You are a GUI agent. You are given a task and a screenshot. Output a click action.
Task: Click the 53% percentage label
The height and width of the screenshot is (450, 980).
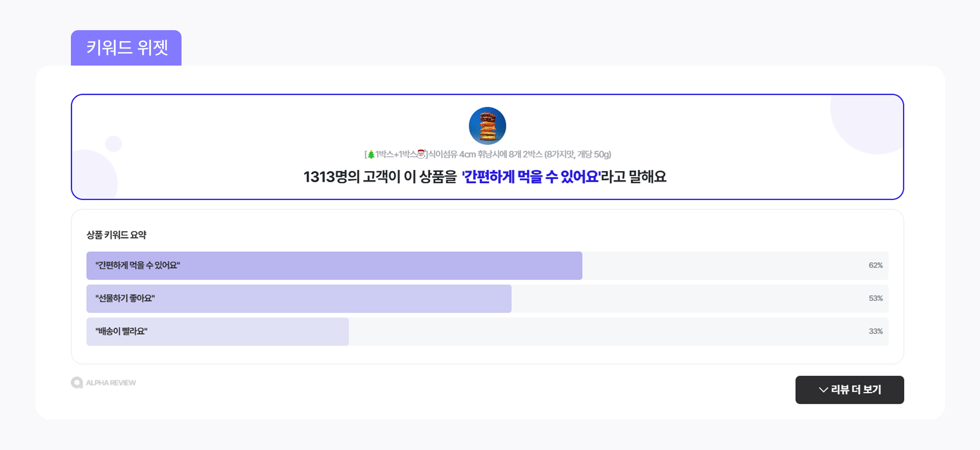[875, 298]
